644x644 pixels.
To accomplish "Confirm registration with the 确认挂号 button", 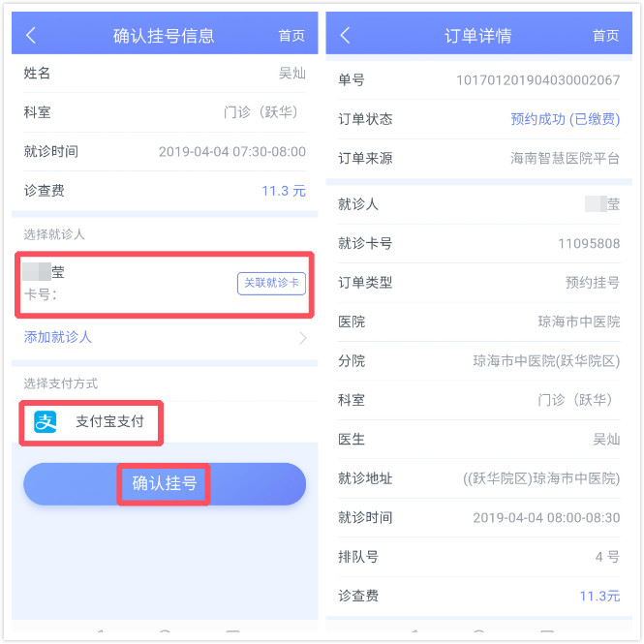I will coord(165,484).
